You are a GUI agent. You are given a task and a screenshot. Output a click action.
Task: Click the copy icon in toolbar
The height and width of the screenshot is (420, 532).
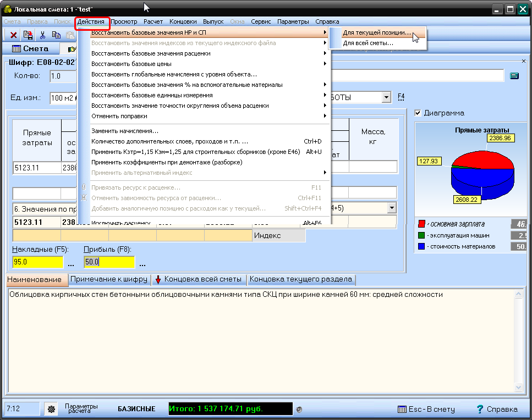(56, 35)
